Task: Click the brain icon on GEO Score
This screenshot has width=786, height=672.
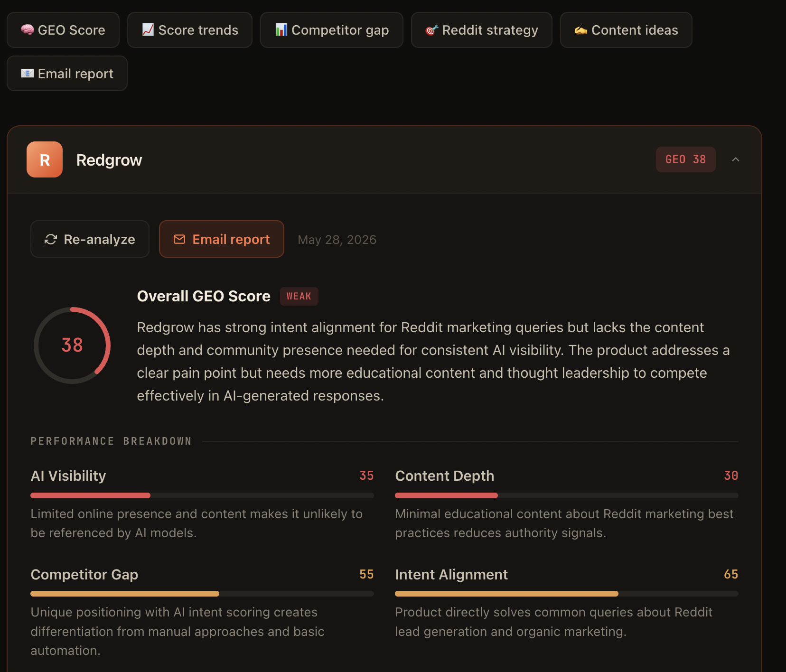Action: click(x=28, y=29)
